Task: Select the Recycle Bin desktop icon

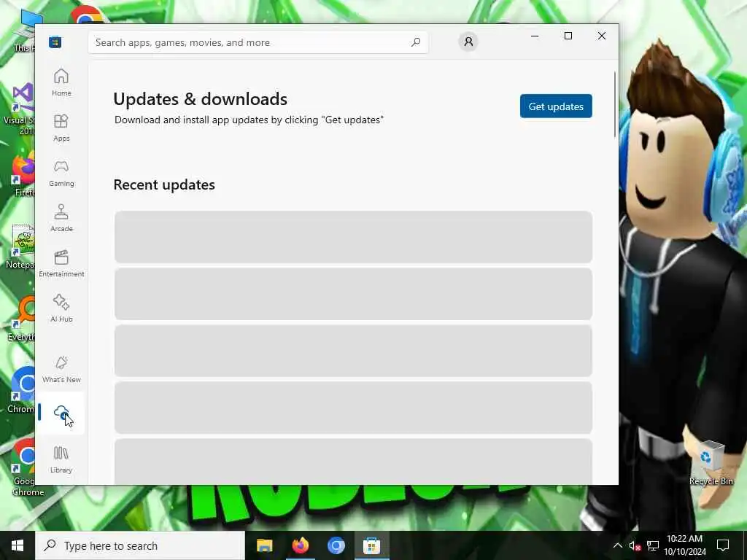Action: (x=711, y=463)
